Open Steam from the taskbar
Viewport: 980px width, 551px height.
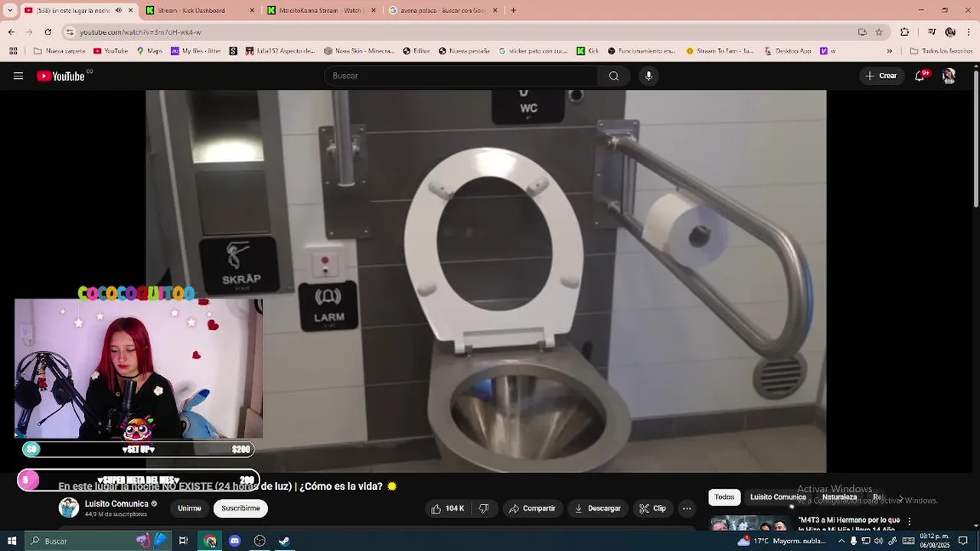[284, 541]
